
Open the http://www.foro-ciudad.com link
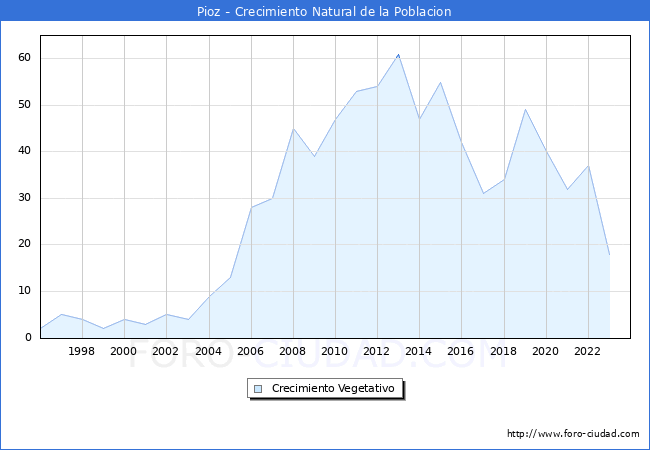coord(573,433)
